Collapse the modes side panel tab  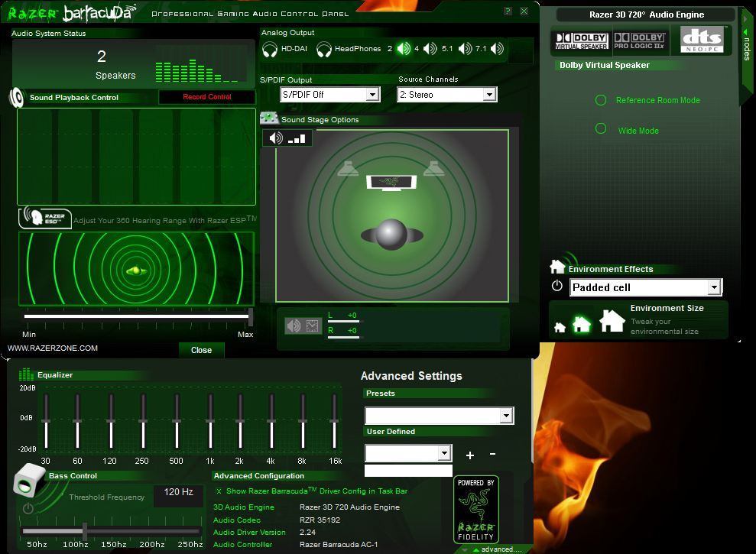pyautogui.click(x=746, y=48)
